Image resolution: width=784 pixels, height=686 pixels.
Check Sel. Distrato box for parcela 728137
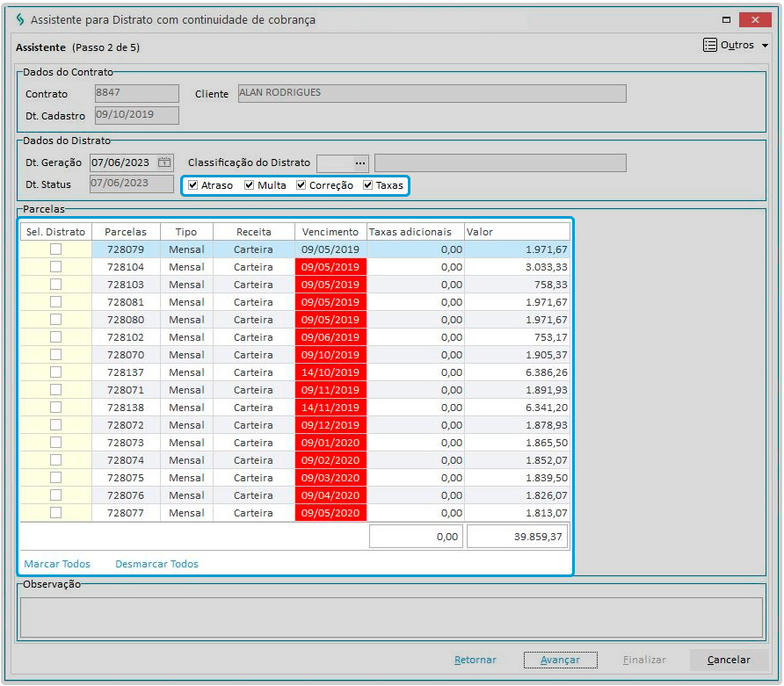pyautogui.click(x=56, y=372)
